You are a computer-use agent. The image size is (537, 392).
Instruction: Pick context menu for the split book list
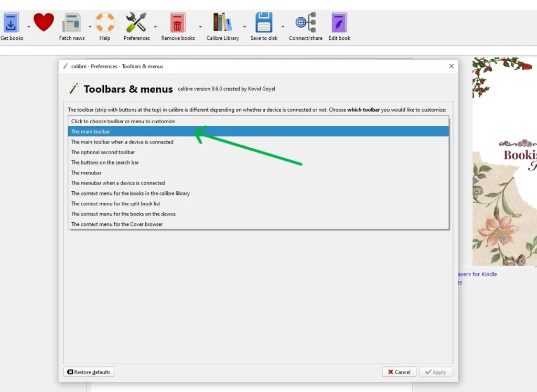point(258,203)
